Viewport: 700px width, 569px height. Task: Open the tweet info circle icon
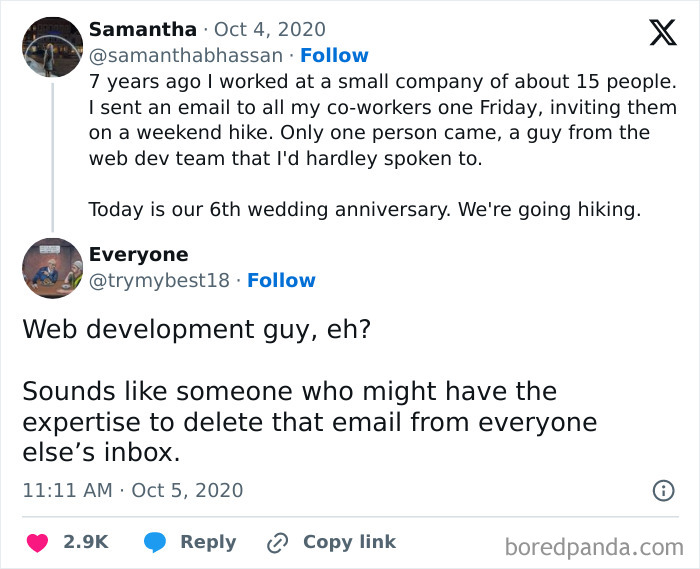(x=662, y=491)
